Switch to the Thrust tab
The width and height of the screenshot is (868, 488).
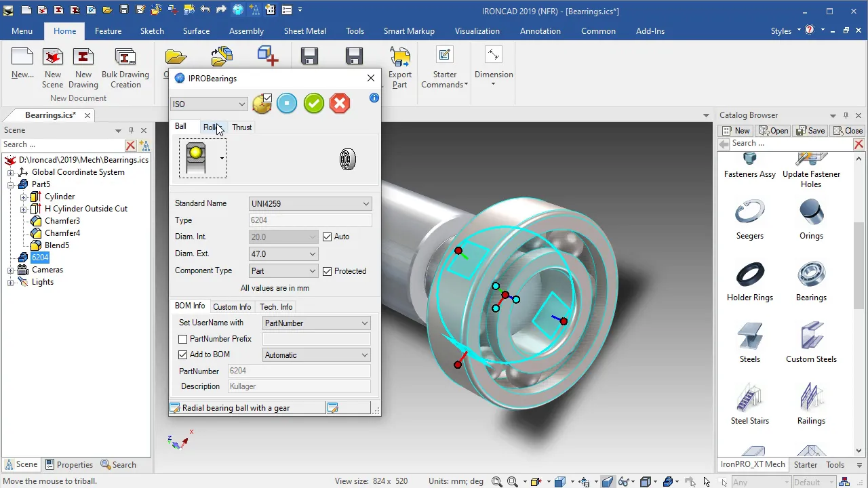click(x=241, y=127)
